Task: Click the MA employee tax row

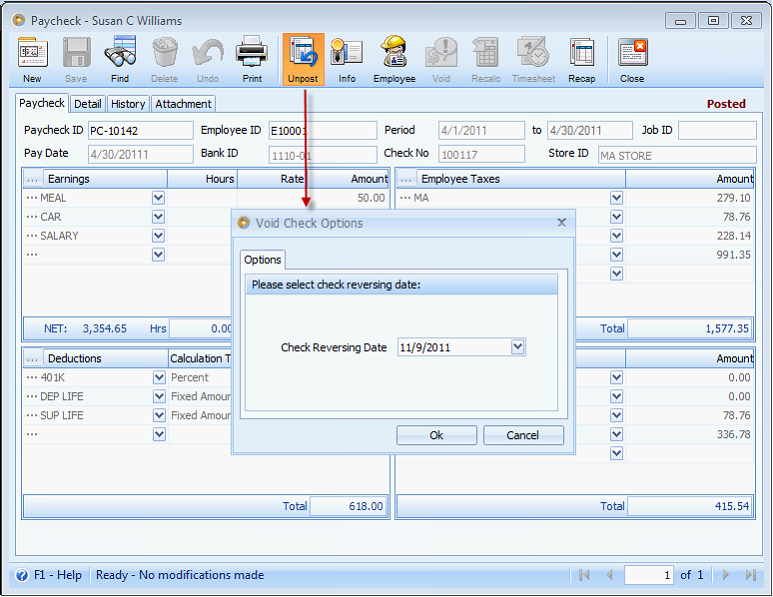Action: [x=575, y=198]
